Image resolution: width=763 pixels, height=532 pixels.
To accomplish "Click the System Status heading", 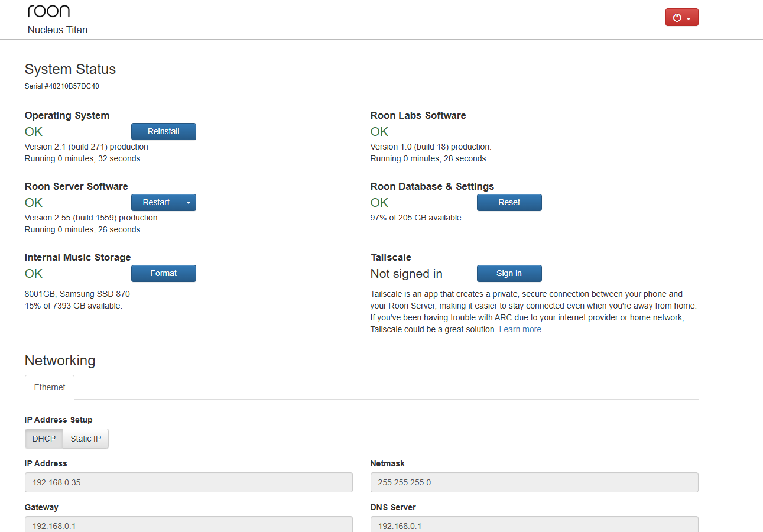I will 70,69.
